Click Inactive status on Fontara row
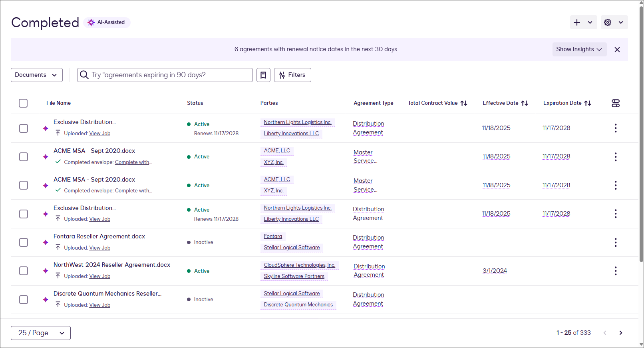The image size is (644, 348). click(200, 242)
